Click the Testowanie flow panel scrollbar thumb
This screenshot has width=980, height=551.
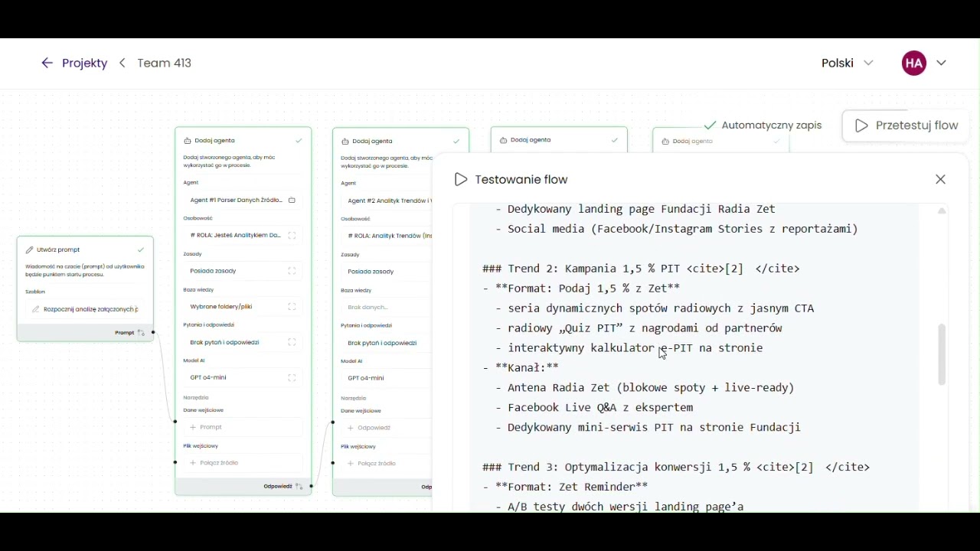pyautogui.click(x=942, y=354)
